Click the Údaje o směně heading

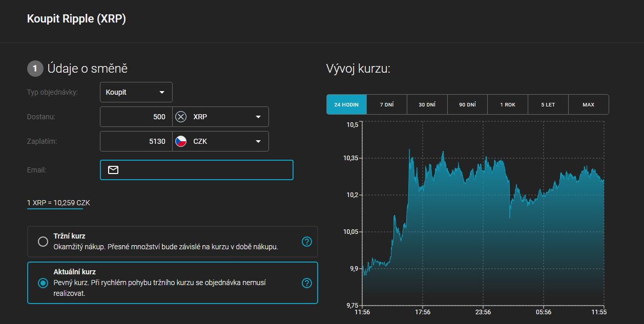coord(88,68)
